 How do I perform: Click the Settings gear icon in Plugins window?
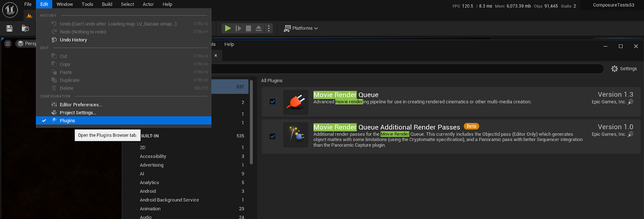[x=614, y=69]
